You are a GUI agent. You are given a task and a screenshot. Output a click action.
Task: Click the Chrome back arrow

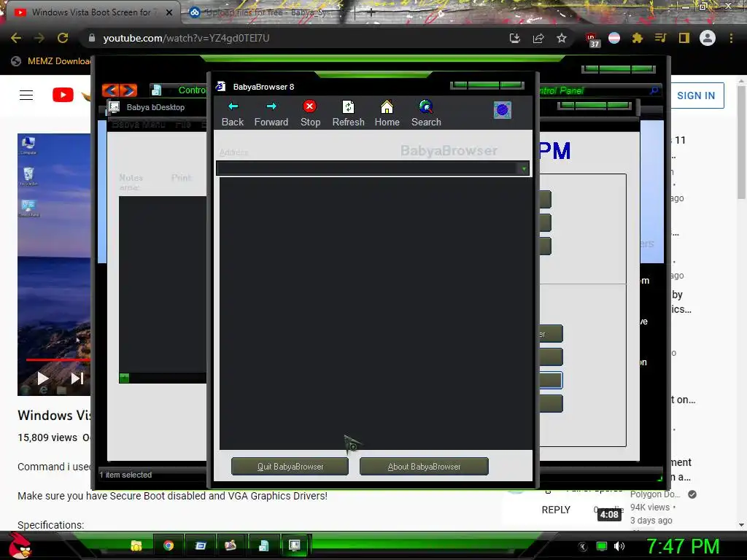pos(16,38)
